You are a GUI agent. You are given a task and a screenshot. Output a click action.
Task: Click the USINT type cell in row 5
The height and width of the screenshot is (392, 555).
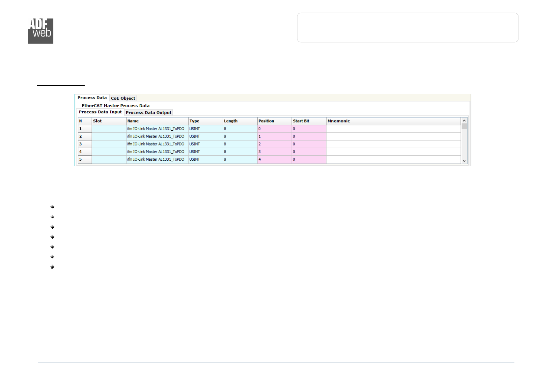(206, 159)
